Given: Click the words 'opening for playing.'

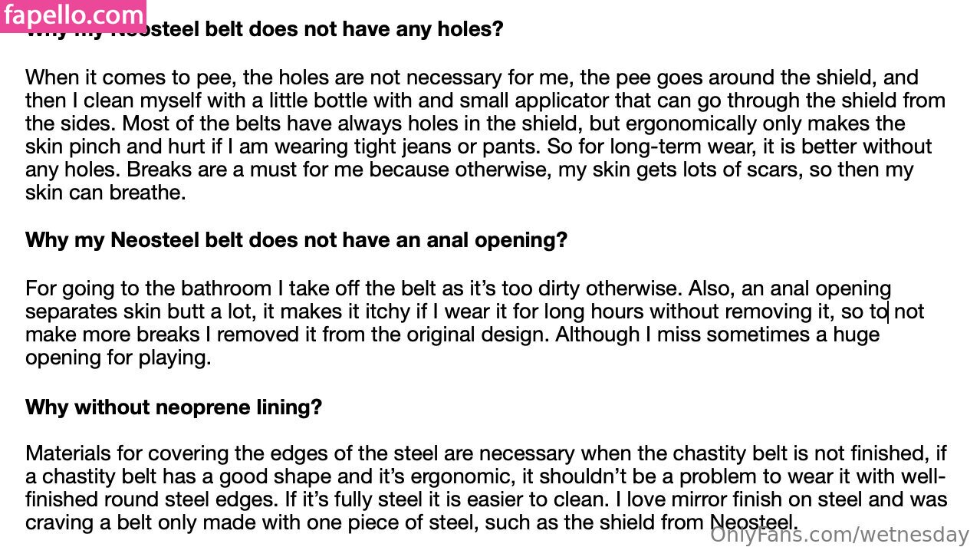Looking at the screenshot, I should pyautogui.click(x=118, y=358).
